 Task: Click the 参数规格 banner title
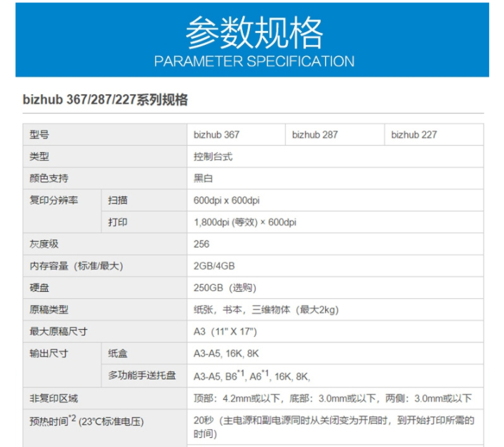254,32
